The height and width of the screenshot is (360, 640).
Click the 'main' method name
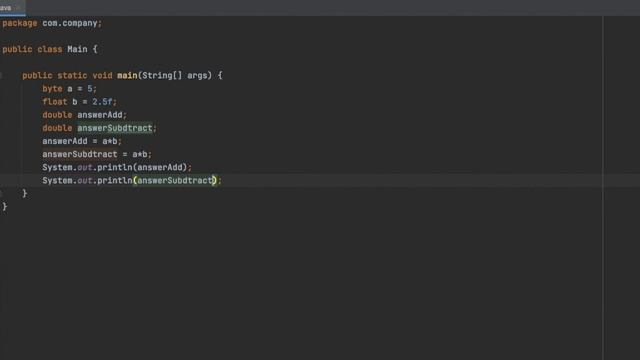[127, 76]
